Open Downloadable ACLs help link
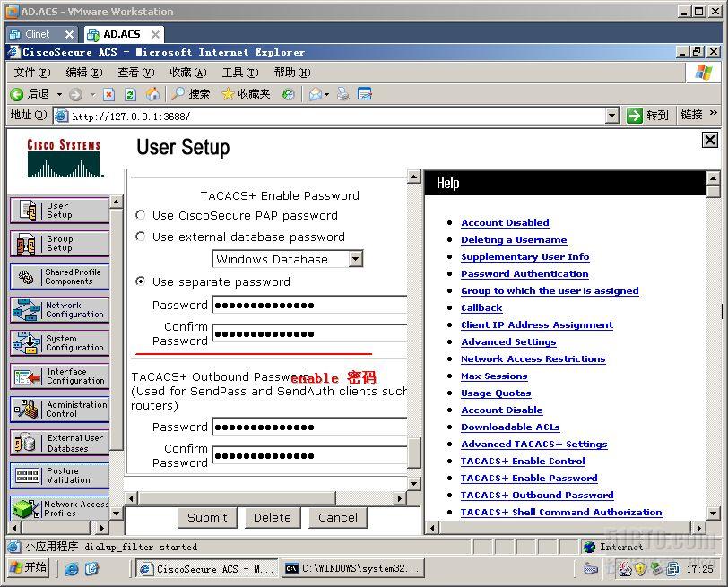The image size is (728, 587). [x=510, y=427]
